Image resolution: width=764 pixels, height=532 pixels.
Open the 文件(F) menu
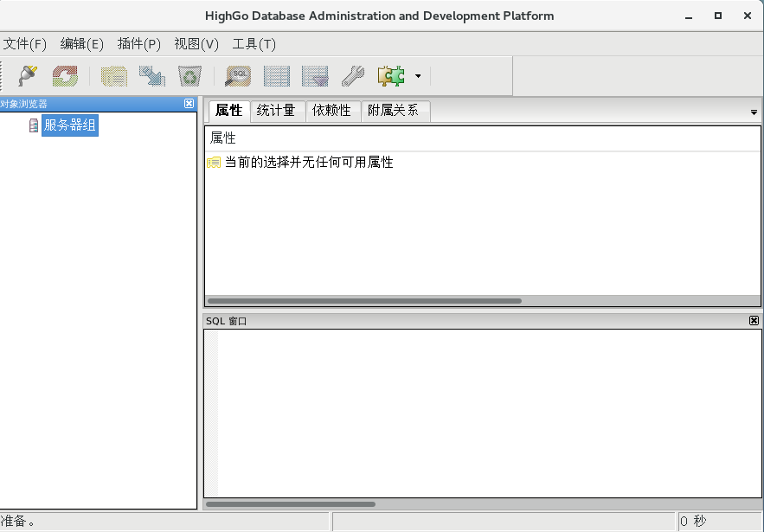pos(25,44)
